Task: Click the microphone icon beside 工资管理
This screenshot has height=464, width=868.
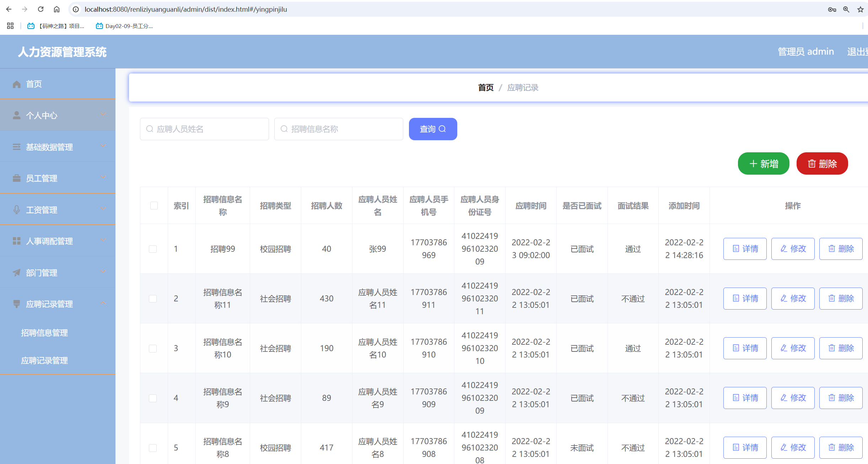Action: pyautogui.click(x=16, y=209)
